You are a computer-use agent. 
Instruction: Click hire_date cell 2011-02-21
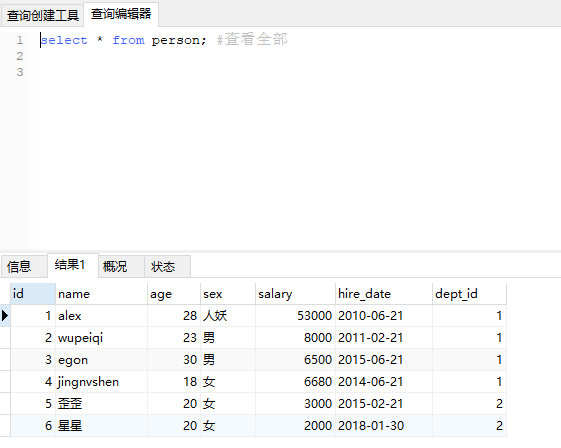tap(384, 337)
